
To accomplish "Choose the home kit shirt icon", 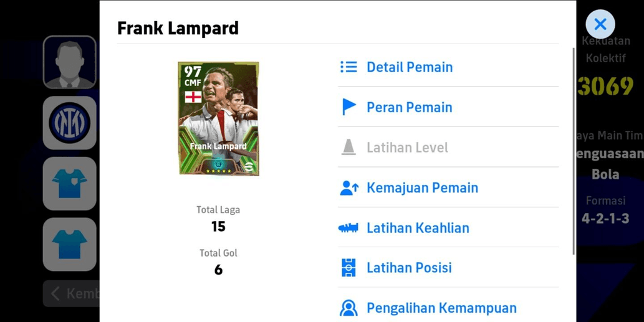I will [x=70, y=183].
